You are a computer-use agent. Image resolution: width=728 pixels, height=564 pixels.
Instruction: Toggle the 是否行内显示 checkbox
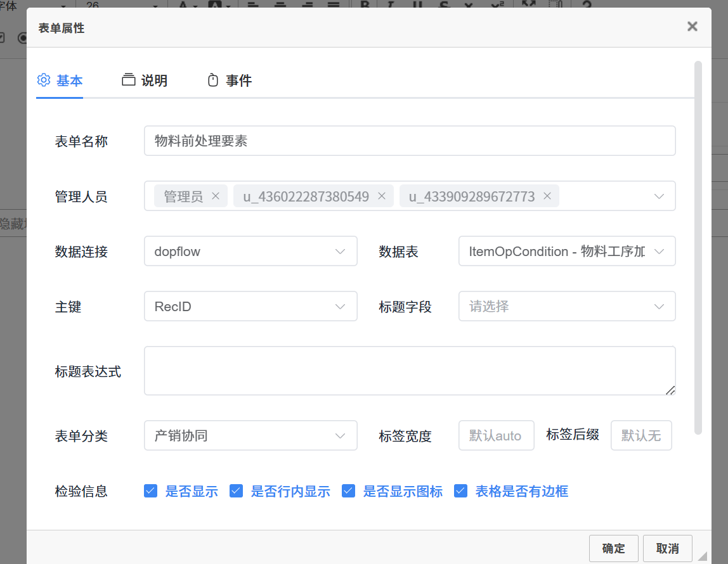[x=236, y=491]
